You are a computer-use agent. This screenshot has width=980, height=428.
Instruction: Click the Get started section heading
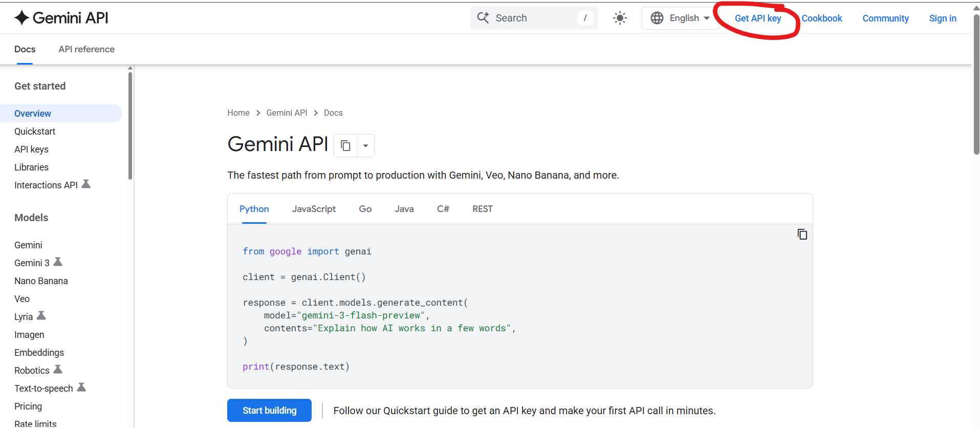40,86
